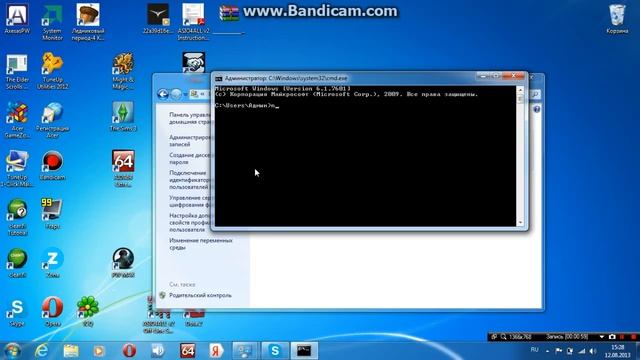Open the Родительский контроль link

tap(200, 295)
